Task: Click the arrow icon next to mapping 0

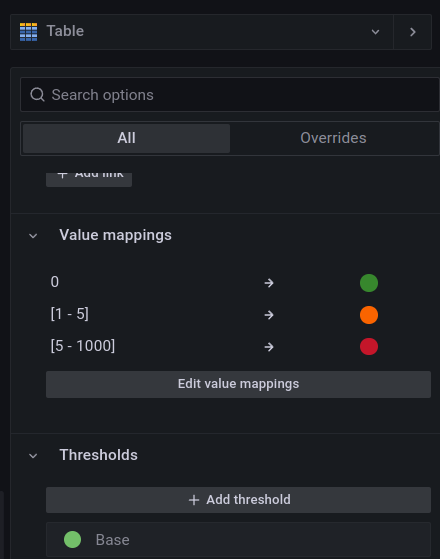Action: click(x=269, y=283)
